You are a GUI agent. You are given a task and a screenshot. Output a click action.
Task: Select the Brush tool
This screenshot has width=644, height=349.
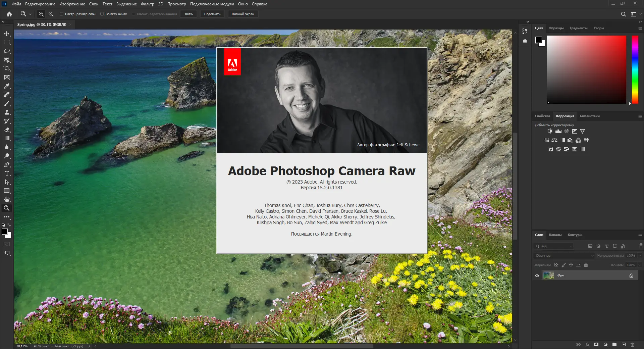7,104
